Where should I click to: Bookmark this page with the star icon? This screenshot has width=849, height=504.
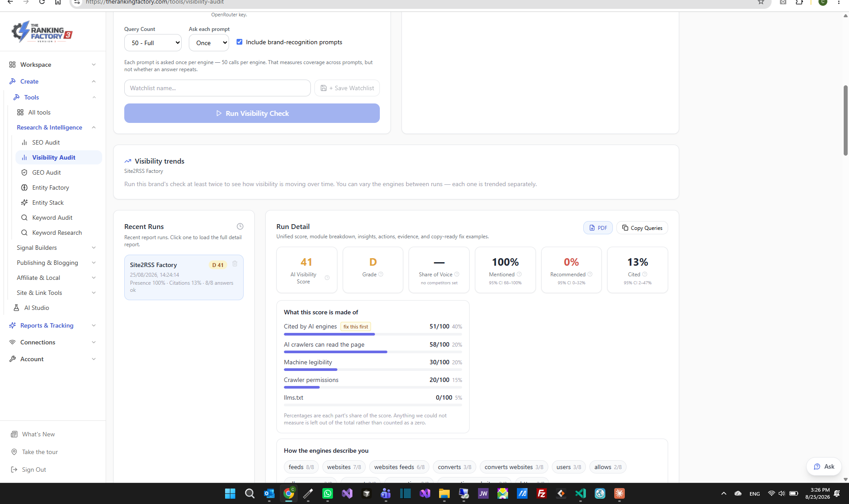761,2
